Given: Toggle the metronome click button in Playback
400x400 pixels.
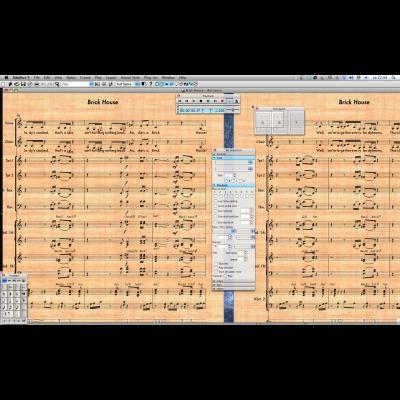Looking at the screenshot, I should (x=237, y=101).
